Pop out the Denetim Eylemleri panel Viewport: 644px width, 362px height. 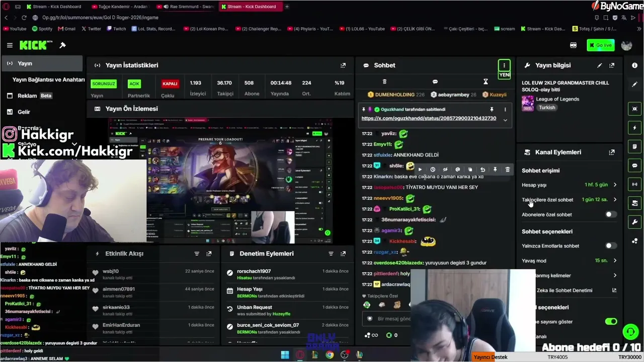[343, 254]
